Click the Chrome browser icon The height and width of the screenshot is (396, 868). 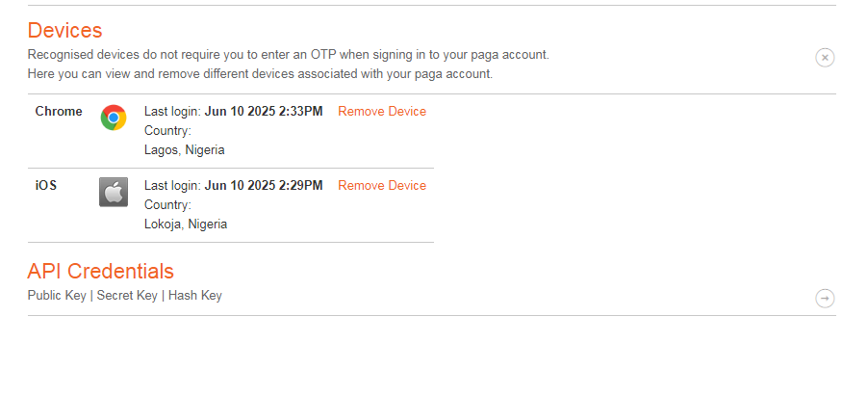114,118
